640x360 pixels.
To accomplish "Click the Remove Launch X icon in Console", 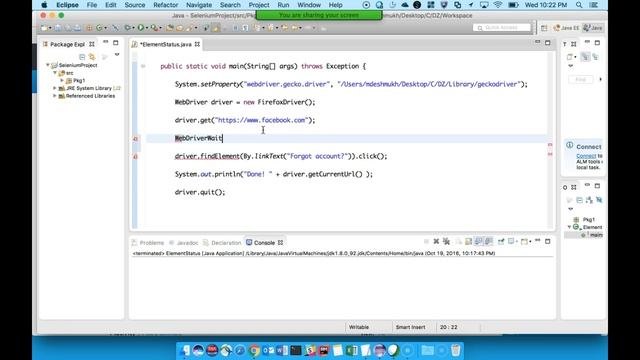I will click(436, 242).
